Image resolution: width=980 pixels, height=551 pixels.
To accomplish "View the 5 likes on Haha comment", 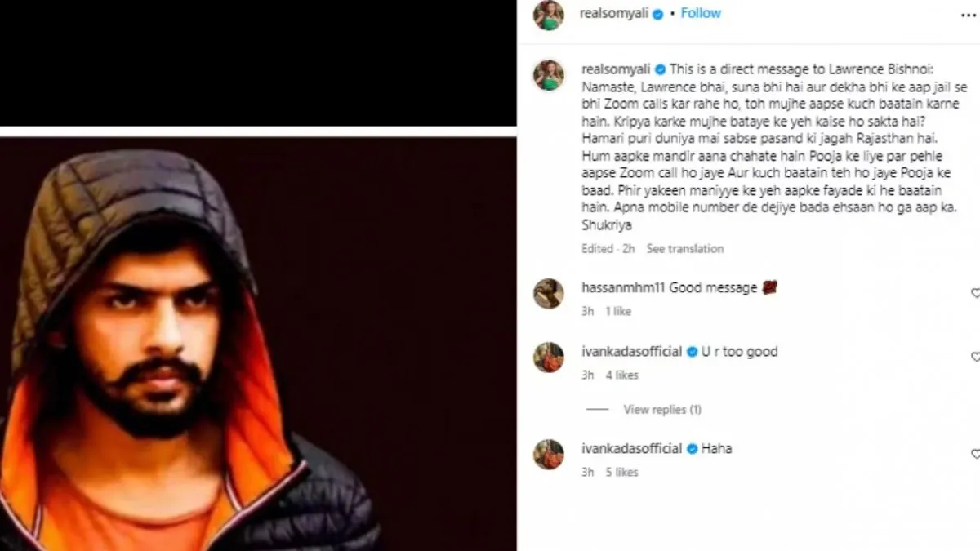I will click(622, 473).
